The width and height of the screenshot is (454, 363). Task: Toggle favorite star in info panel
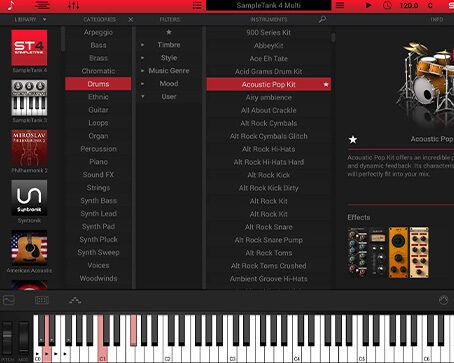(353, 139)
